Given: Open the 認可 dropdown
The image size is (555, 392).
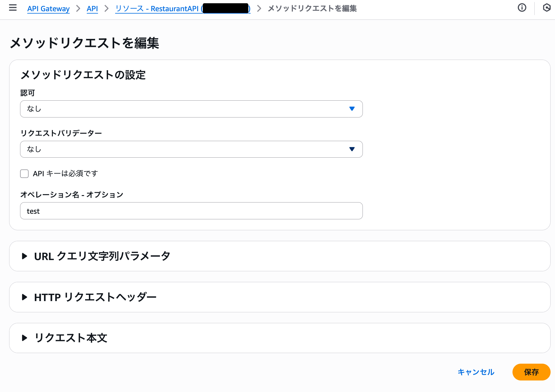Looking at the screenshot, I should click(x=191, y=109).
